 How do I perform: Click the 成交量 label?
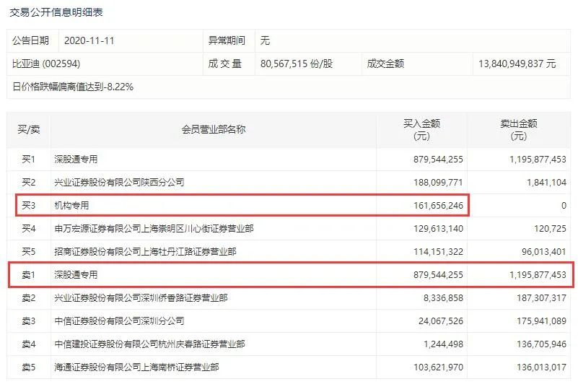point(225,64)
